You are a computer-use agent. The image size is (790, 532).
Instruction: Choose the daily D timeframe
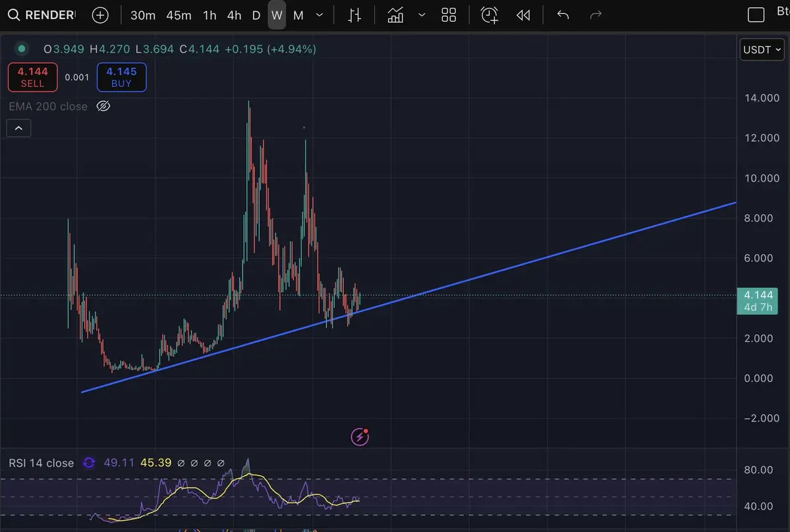click(256, 16)
